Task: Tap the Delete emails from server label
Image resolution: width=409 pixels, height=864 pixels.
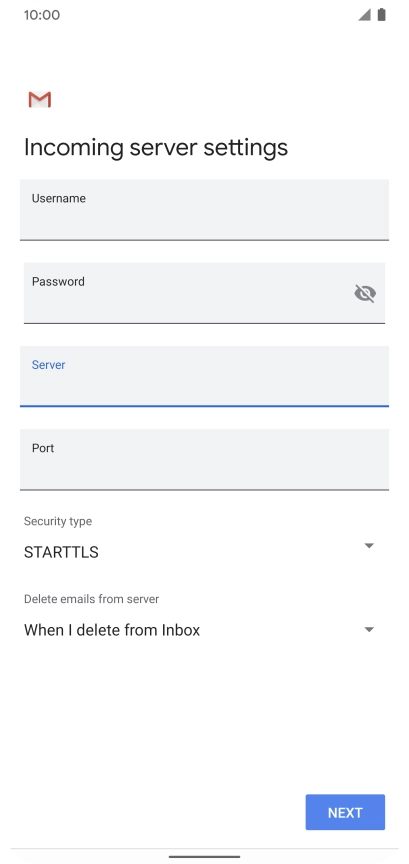Action: point(92,599)
